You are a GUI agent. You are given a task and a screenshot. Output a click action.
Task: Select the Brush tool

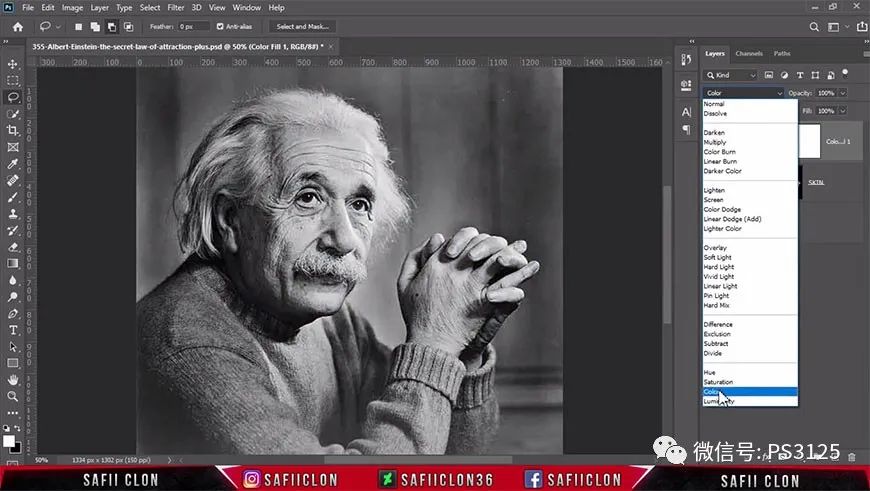tap(13, 197)
